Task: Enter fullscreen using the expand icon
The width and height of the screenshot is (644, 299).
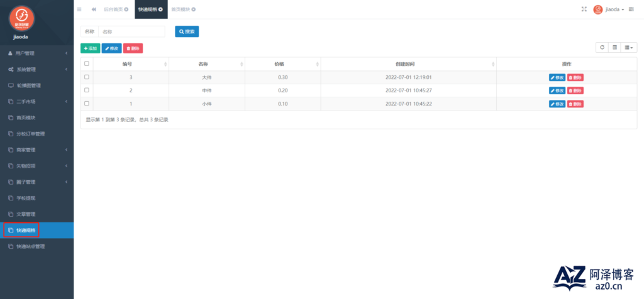Action: pos(584,9)
